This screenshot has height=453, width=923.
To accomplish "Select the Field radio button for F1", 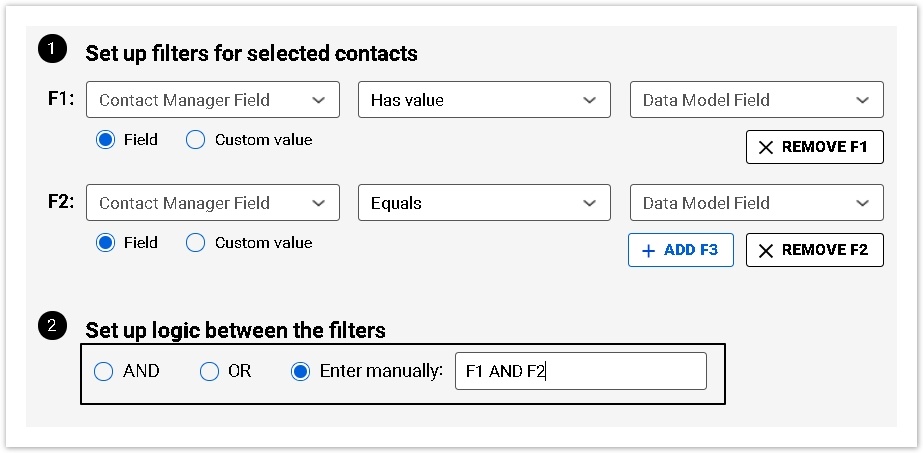I will point(106,140).
